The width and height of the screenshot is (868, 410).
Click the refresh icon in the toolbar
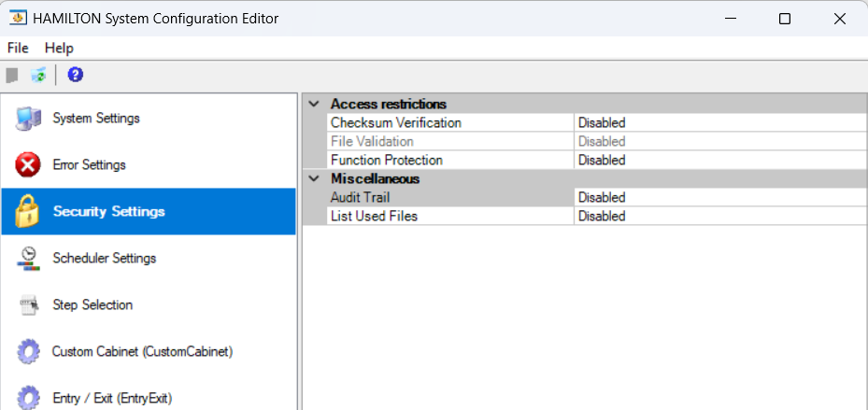38,75
